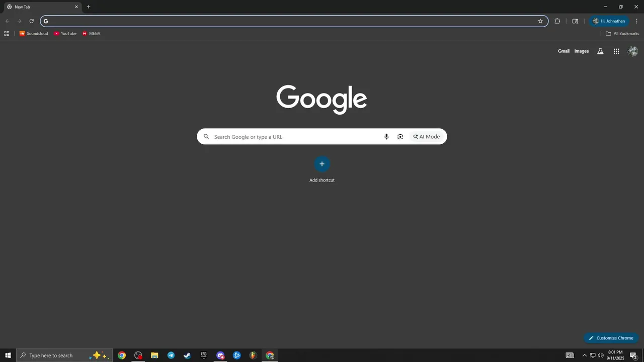Select the New Tab tab
The width and height of the screenshot is (644, 362).
[43, 7]
